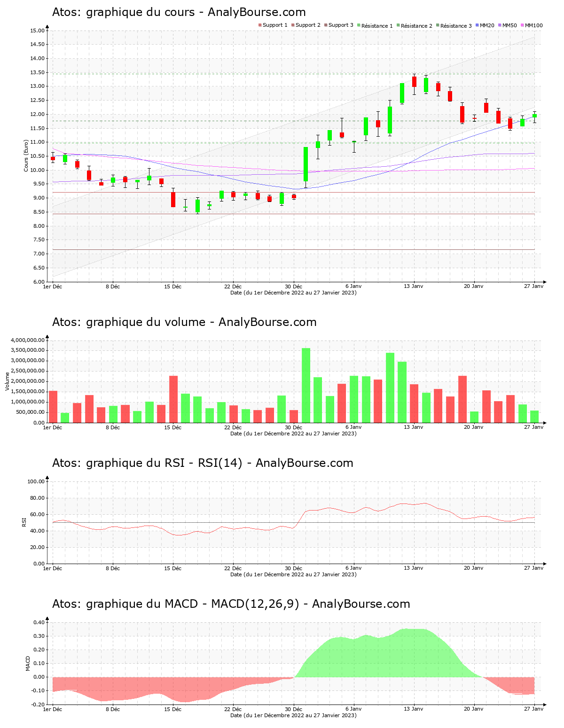
Task: Select the Résistance 2 legend label
Action: [416, 26]
